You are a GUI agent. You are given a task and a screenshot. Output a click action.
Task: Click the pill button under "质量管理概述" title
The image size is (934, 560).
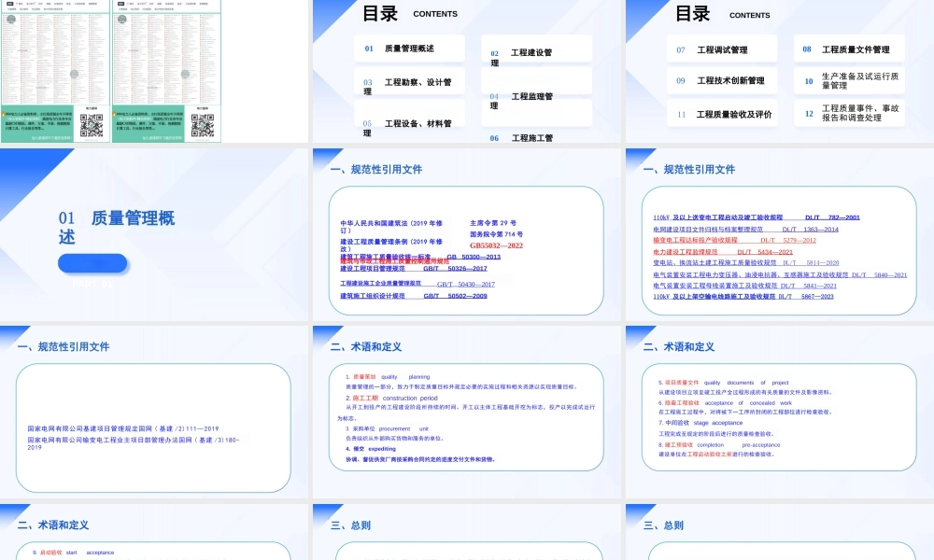pos(93,262)
